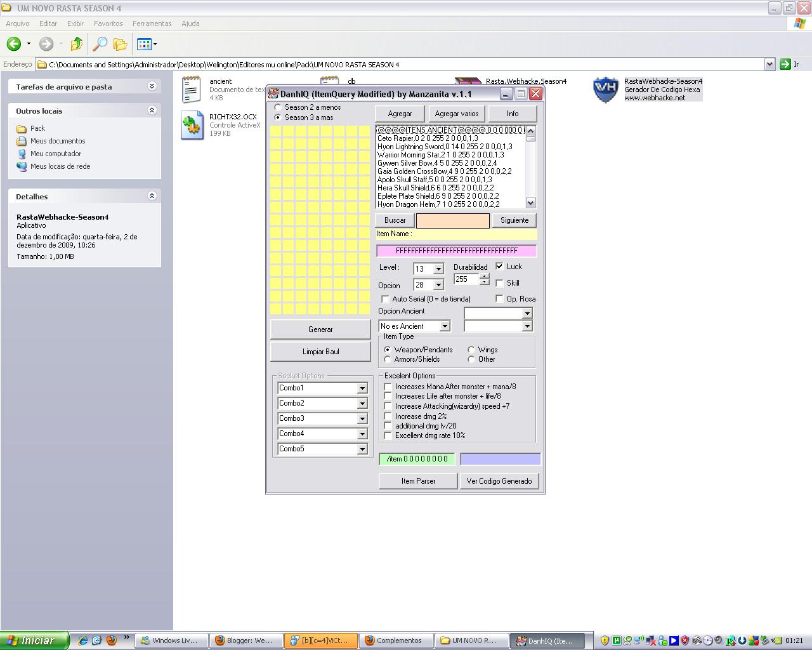
Task: Open the Favoritos menu
Action: click(x=108, y=23)
